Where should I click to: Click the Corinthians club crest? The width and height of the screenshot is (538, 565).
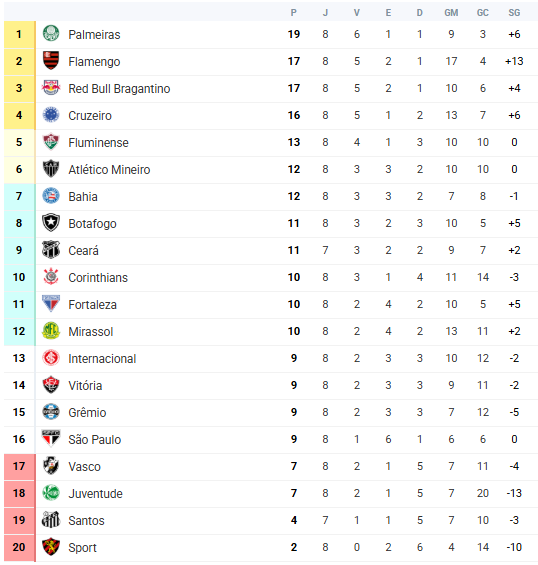[51, 277]
